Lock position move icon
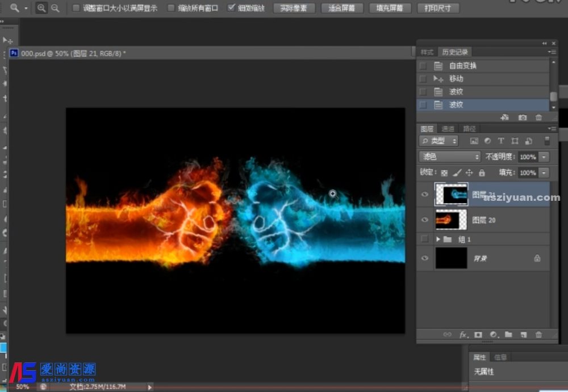The width and height of the screenshot is (568, 392). coord(469,173)
